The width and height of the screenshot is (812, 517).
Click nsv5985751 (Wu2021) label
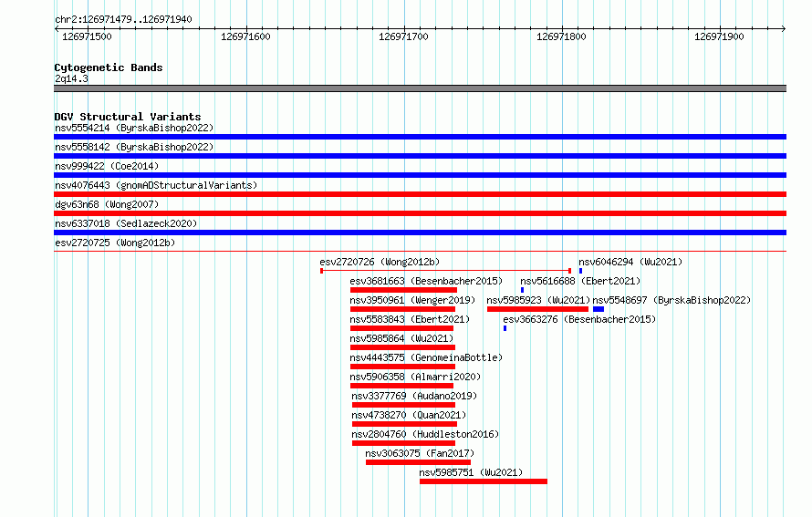(x=471, y=472)
